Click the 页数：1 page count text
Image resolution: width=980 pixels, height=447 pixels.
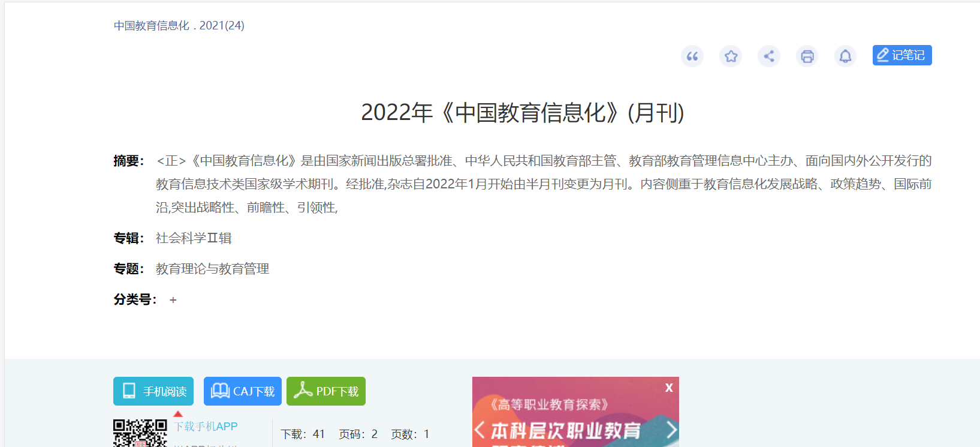pos(411,434)
